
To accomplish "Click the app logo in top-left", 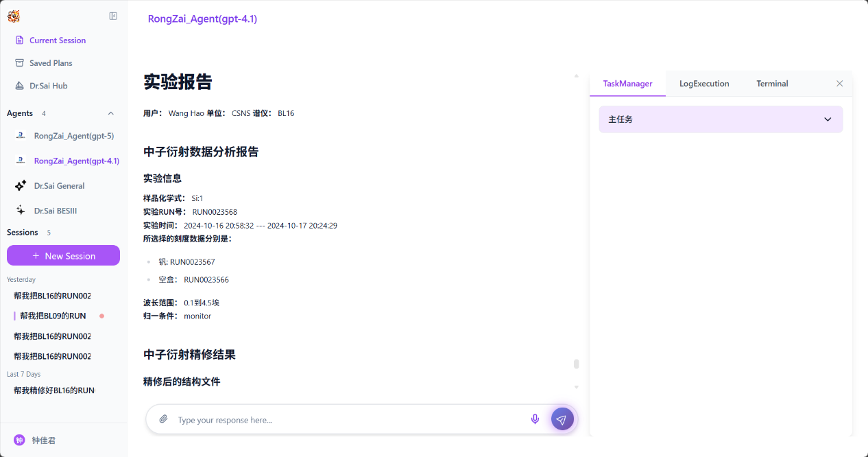I will click(x=14, y=16).
